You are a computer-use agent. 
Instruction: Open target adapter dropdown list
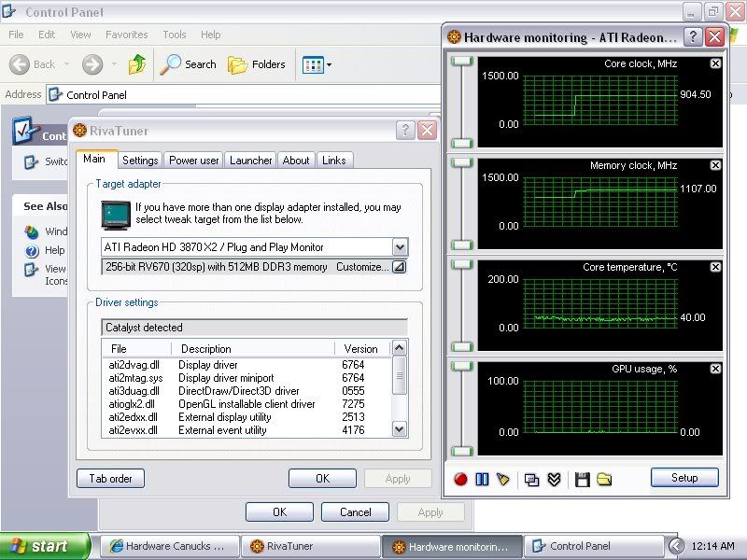[400, 247]
